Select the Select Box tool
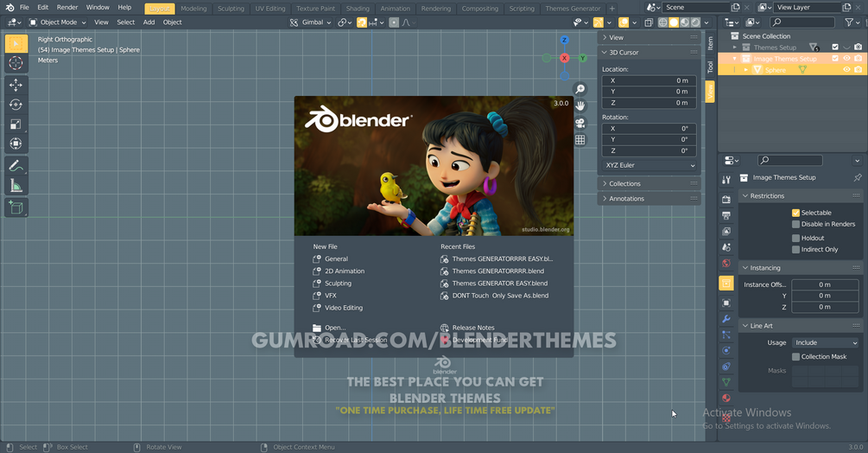This screenshot has height=453, width=868. tap(16, 44)
